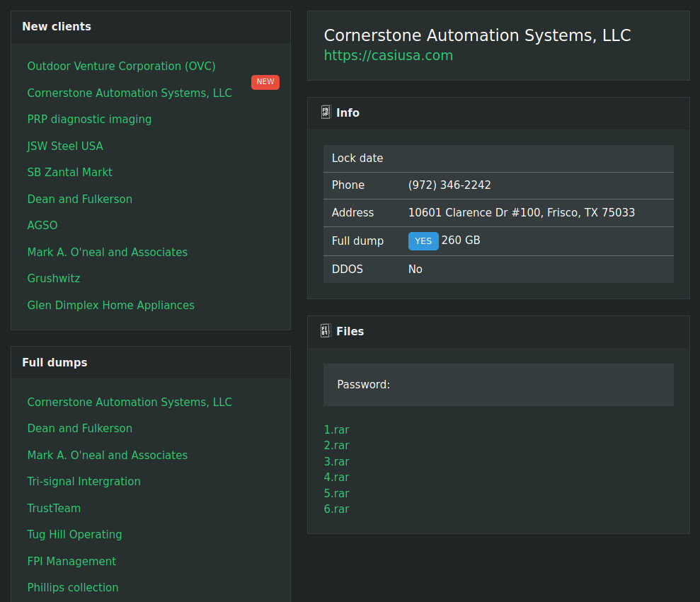Screen dimensions: 700x602
Task: Click the red NEW badge
Action: pyautogui.click(x=265, y=82)
